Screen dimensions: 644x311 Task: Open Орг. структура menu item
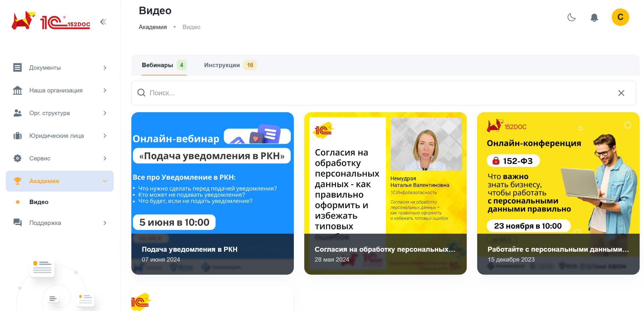click(60, 113)
